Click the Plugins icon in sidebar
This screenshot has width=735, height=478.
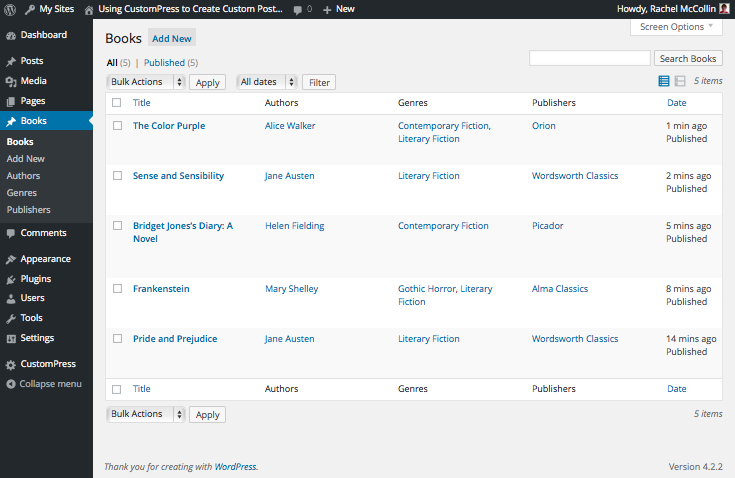point(11,279)
